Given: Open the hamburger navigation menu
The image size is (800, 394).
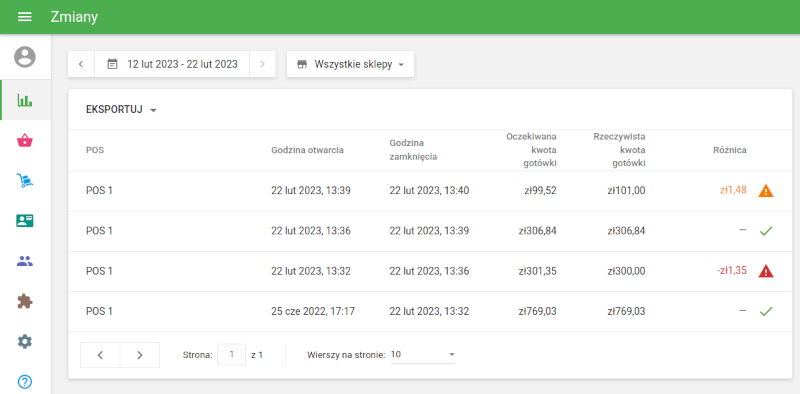Looking at the screenshot, I should click(x=24, y=17).
